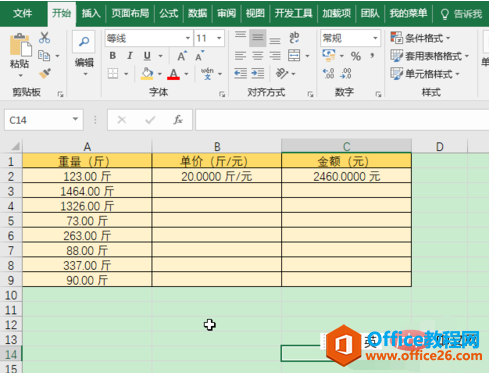Align text right
The image size is (489, 373).
click(275, 56)
